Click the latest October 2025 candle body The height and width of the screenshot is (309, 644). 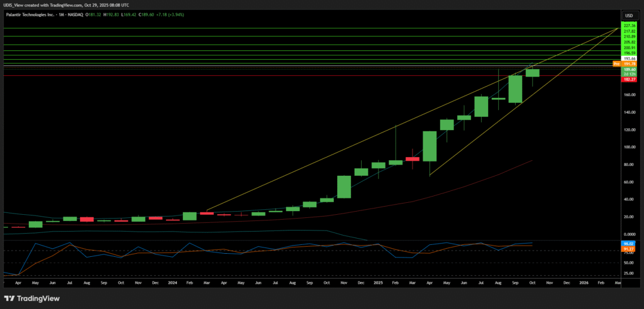(533, 73)
